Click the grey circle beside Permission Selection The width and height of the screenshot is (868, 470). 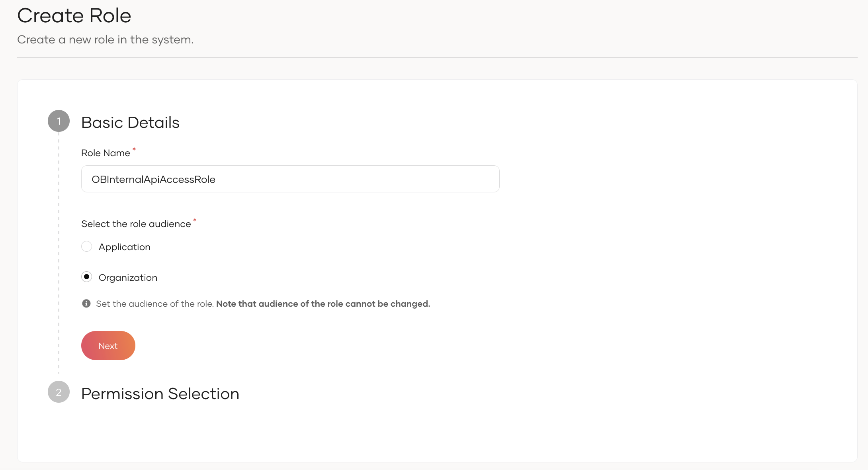pyautogui.click(x=59, y=393)
